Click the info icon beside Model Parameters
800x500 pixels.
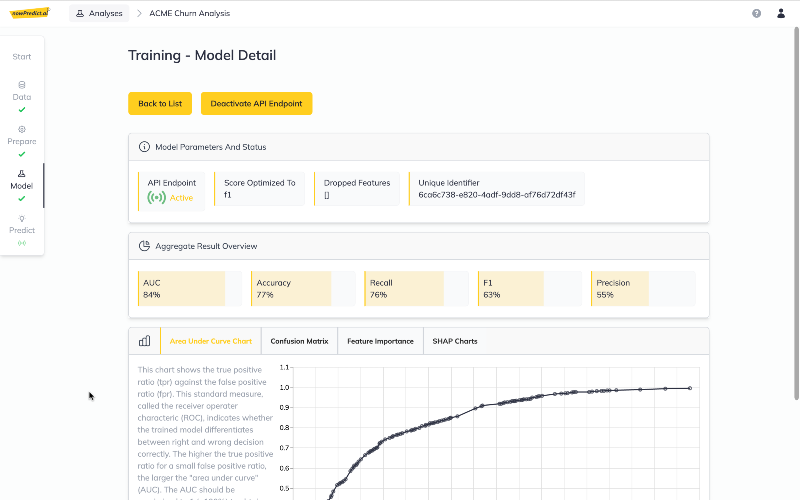144,147
